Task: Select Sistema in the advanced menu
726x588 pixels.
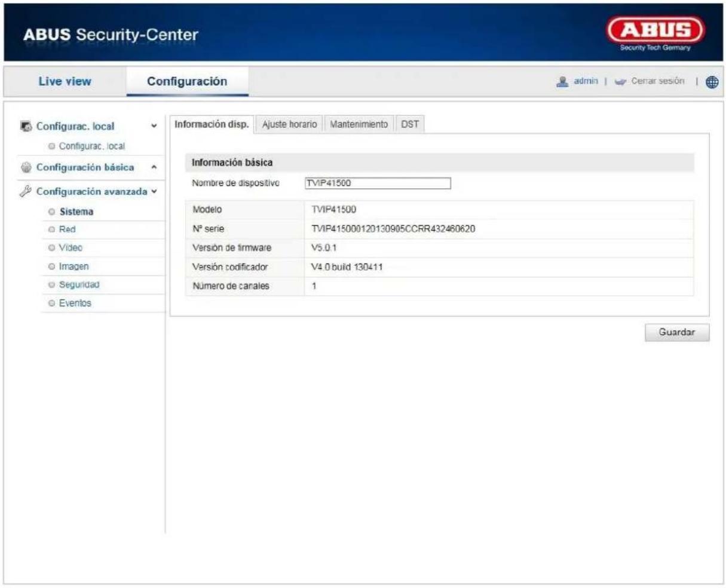Action: click(76, 212)
